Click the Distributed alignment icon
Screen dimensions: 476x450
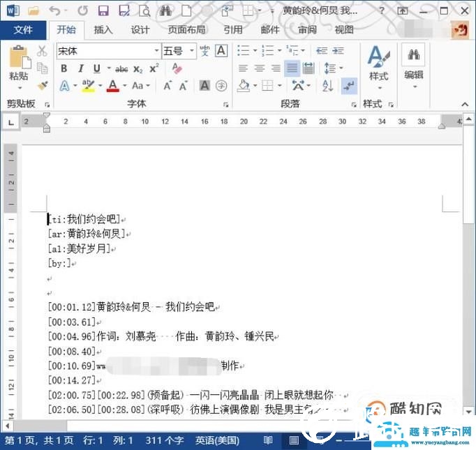308,68
